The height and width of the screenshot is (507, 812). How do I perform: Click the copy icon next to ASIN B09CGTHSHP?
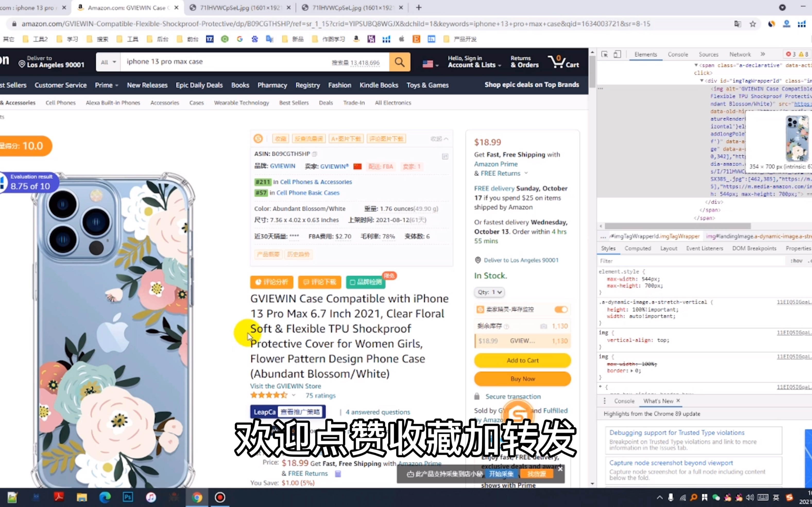pyautogui.click(x=314, y=154)
